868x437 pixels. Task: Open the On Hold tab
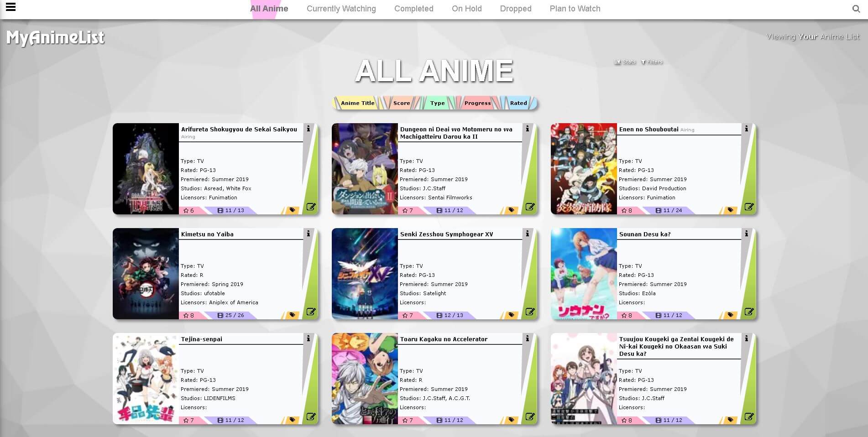pos(467,9)
